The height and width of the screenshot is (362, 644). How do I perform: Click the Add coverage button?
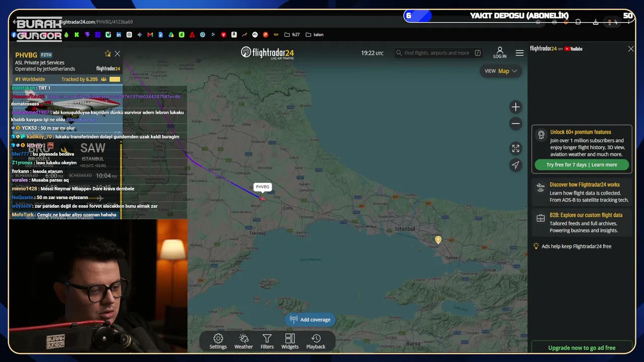click(310, 320)
